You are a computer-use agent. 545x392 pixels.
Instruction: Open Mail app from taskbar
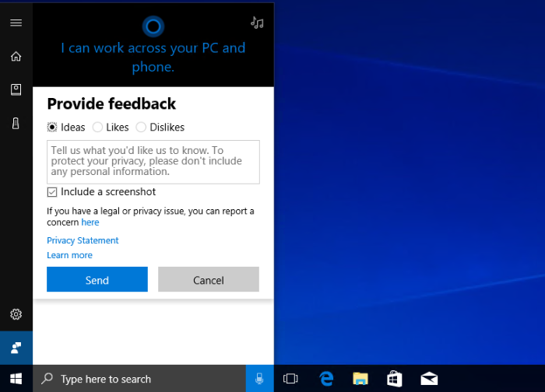click(429, 379)
